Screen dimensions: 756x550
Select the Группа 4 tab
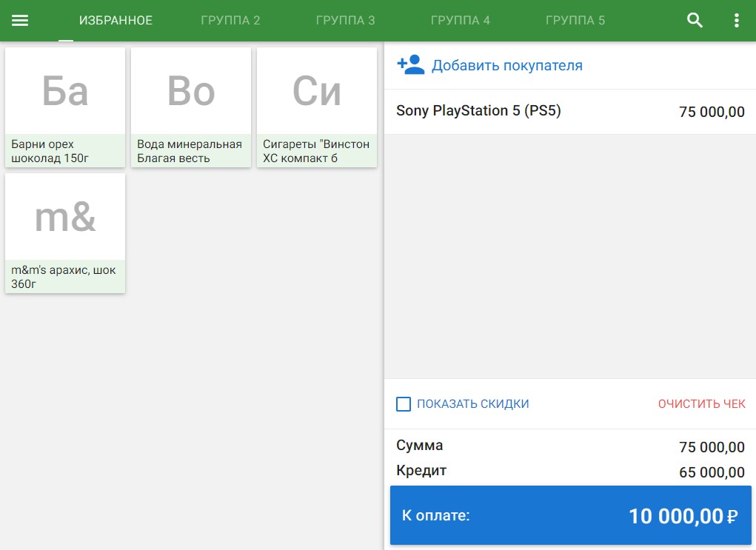[460, 21]
